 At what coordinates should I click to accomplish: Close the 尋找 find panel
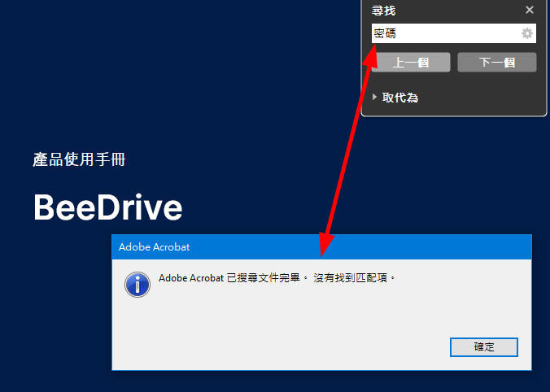click(x=530, y=10)
